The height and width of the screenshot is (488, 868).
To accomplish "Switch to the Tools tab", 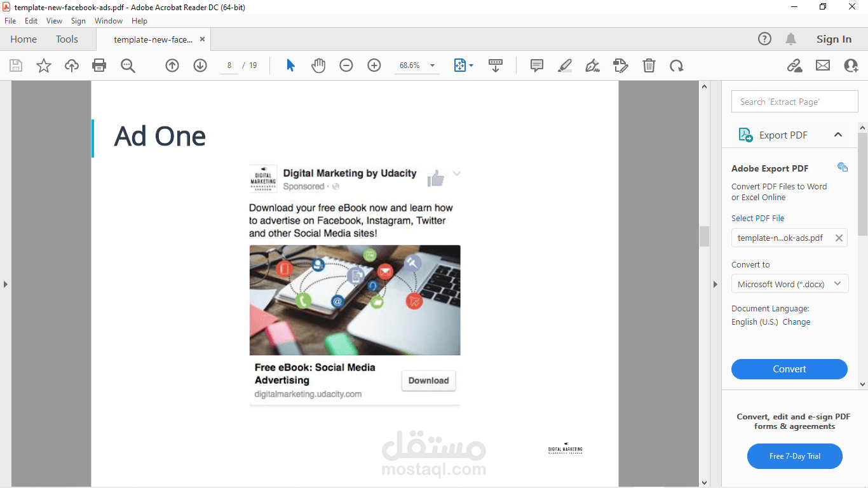I will coord(67,39).
